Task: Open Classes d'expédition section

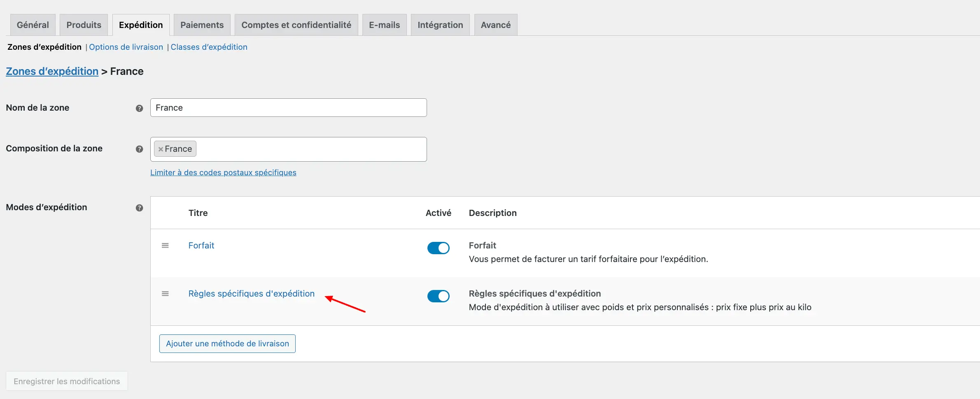Action: (209, 47)
